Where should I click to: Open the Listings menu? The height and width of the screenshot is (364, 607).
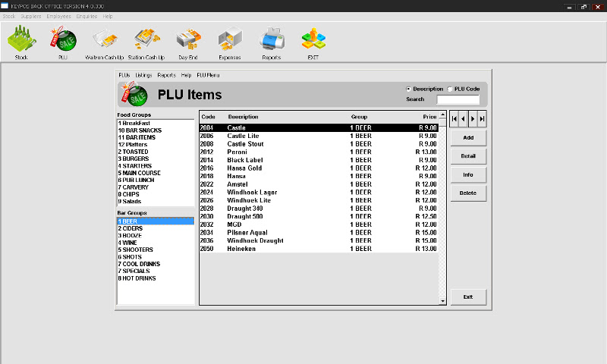click(143, 75)
